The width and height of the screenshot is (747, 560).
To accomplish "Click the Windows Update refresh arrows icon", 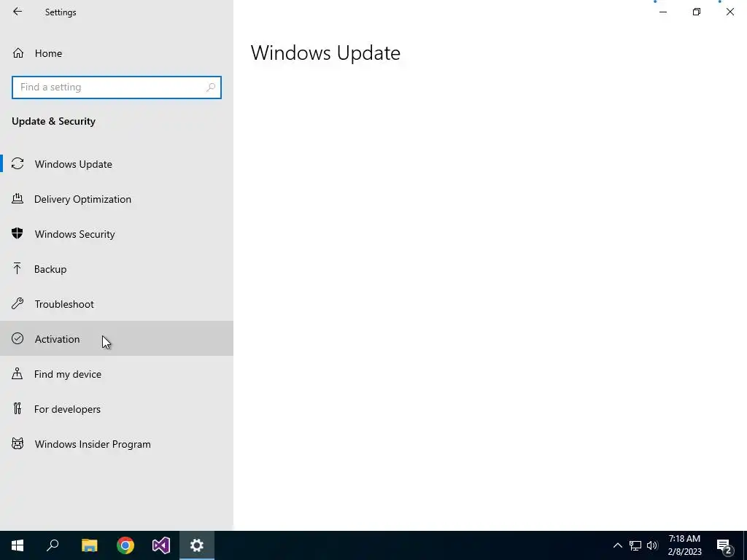I will (18, 164).
